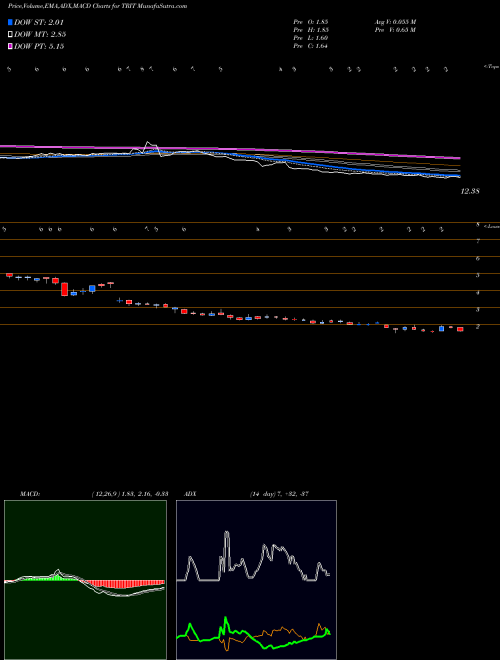Click the ADX panel title label

click(190, 494)
